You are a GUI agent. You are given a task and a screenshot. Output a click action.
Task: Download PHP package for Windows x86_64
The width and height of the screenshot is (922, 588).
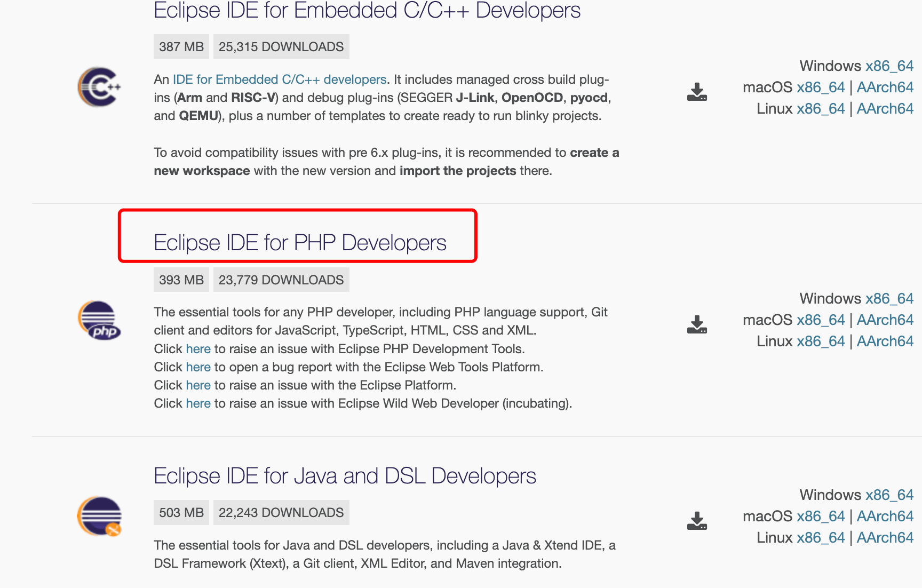point(889,298)
